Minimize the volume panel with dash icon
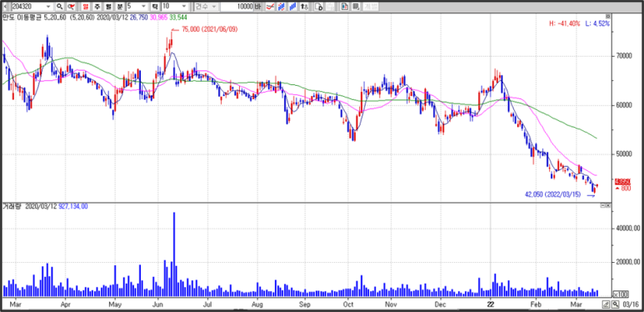Screen dimensions: 644x312 point(603,206)
